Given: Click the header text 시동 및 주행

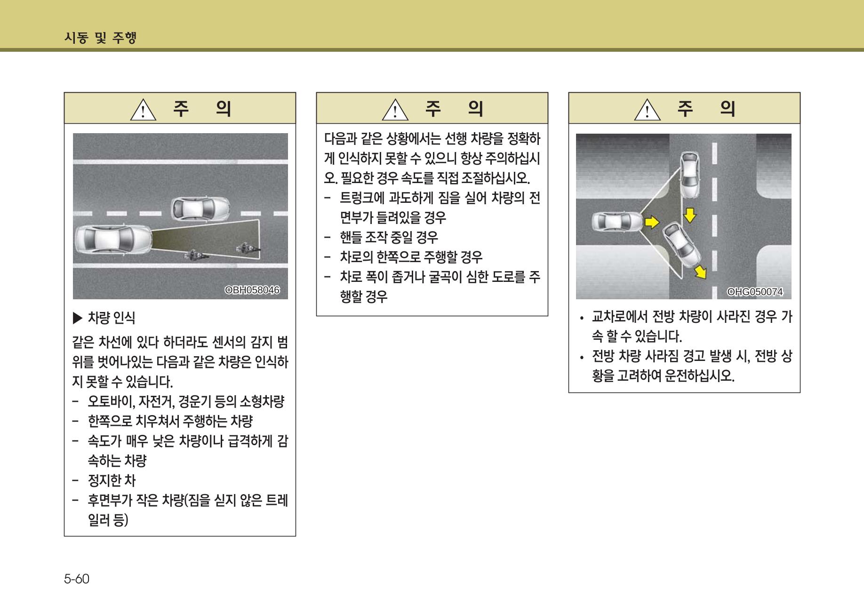Looking at the screenshot, I should click(x=100, y=38).
